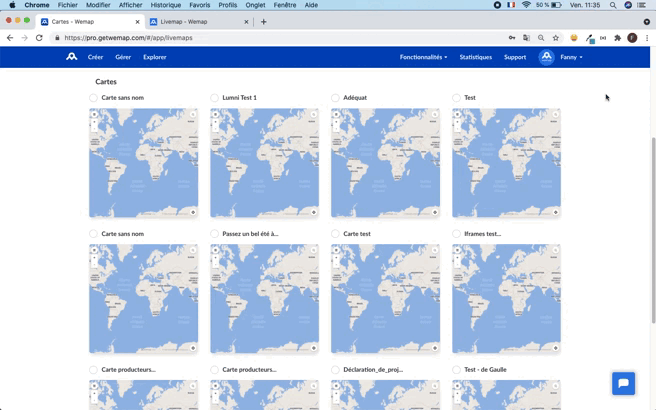Viewport: 656px width, 410px height.
Task: Open the (x) bracket extension icon
Action: 603,38
